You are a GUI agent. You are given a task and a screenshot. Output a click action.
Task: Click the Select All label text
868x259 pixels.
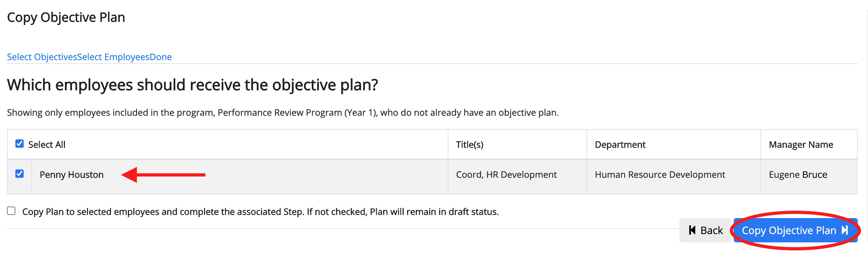[x=47, y=145]
